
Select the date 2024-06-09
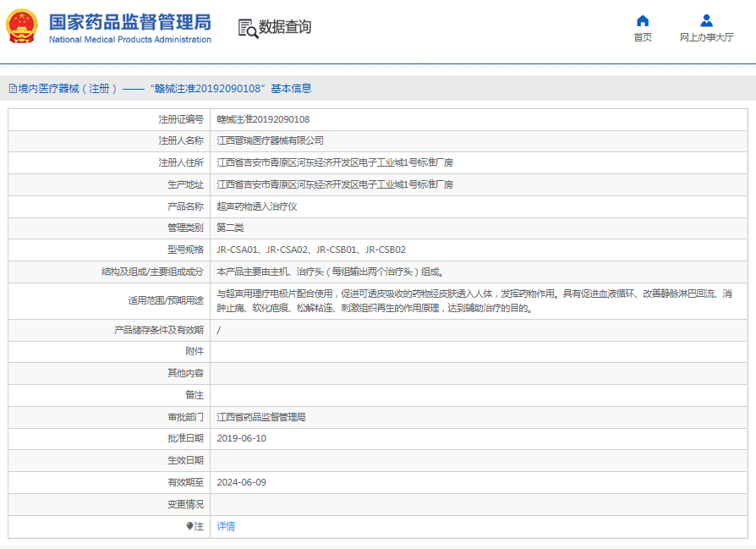point(241,482)
